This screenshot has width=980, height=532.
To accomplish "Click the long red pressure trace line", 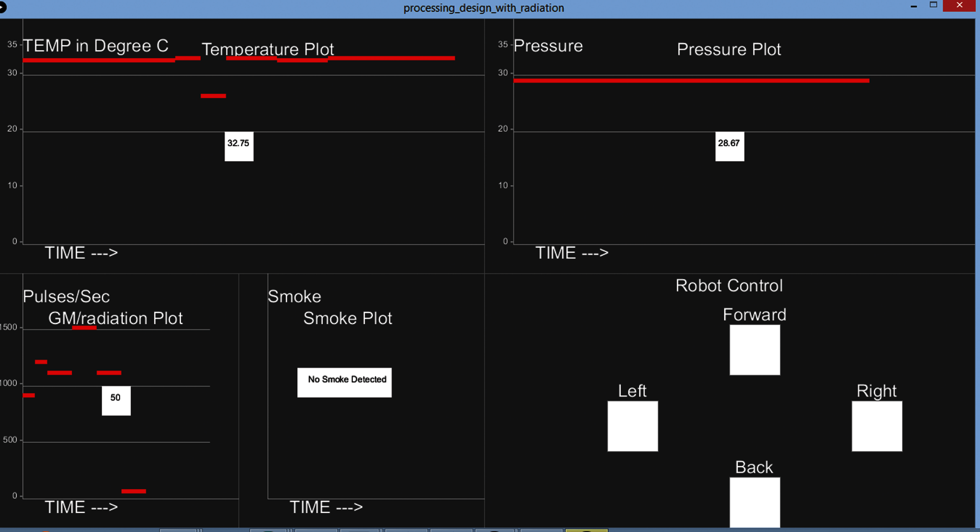I will click(691, 81).
